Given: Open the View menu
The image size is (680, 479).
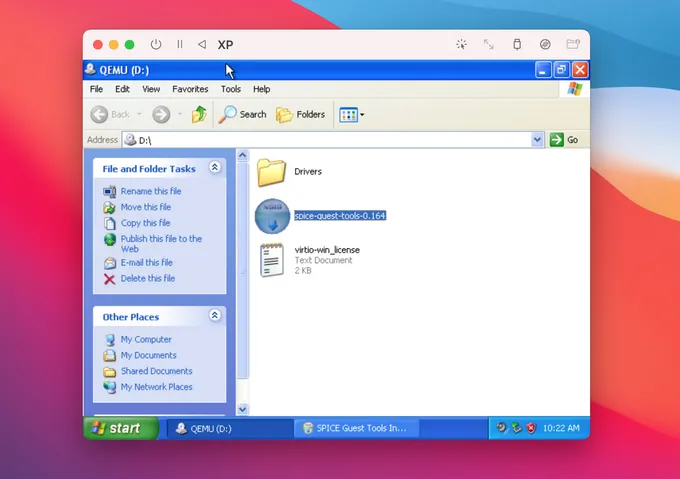Looking at the screenshot, I should click(x=151, y=89).
